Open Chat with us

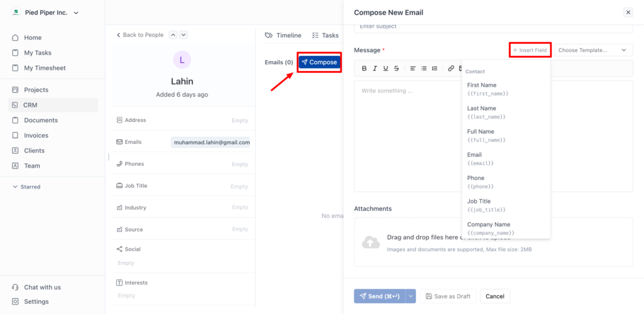click(x=53, y=287)
